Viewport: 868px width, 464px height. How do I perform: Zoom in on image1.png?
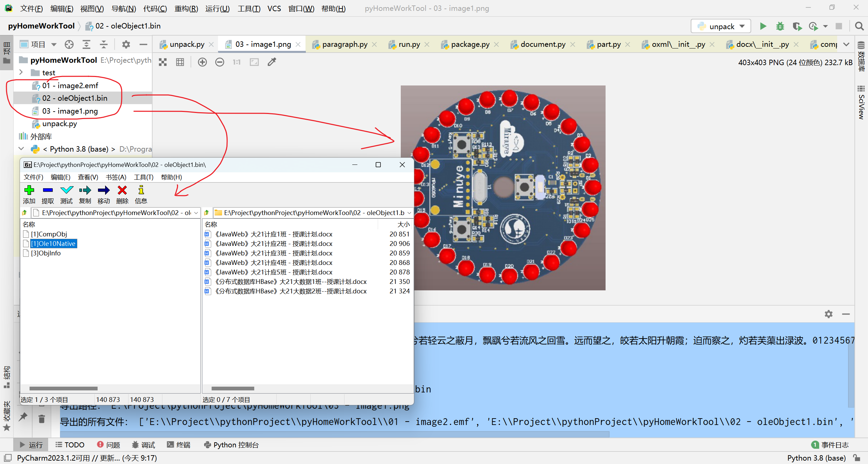pos(202,62)
